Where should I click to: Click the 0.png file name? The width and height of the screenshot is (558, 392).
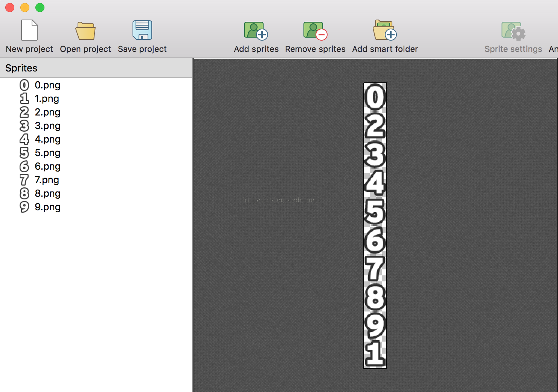coord(47,85)
